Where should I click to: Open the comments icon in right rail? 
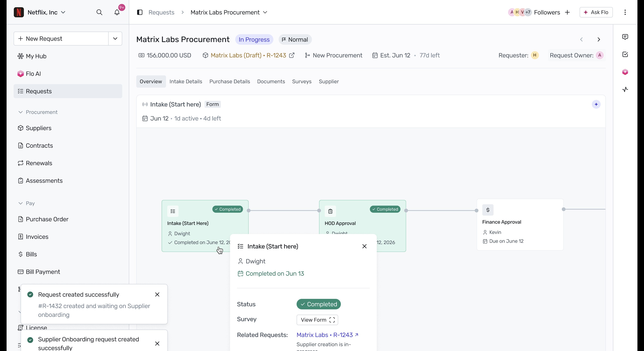pos(625,37)
